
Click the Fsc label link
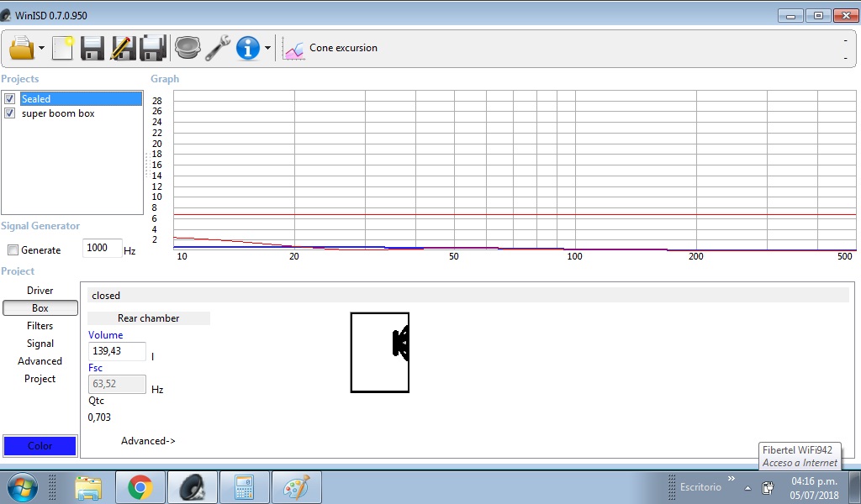(x=96, y=368)
